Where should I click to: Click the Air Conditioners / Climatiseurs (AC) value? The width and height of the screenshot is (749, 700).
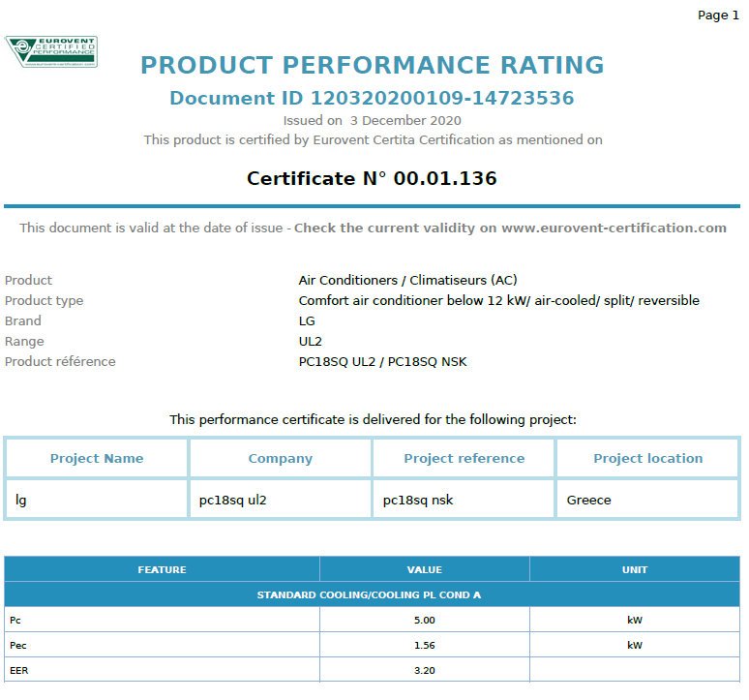point(407,280)
